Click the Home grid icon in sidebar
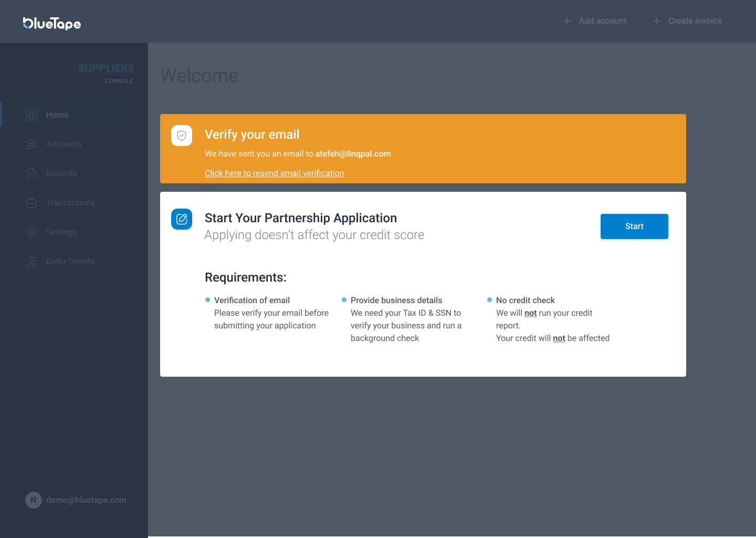This screenshot has height=538, width=756. click(x=31, y=115)
